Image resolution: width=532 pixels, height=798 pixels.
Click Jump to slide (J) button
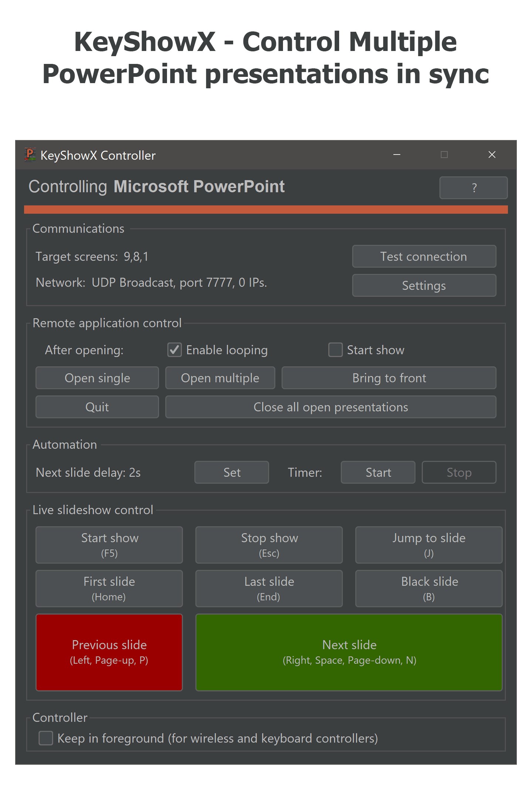(x=429, y=545)
